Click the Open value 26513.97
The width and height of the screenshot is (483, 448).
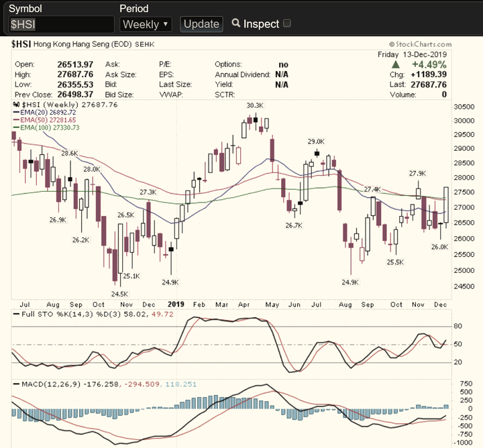pyautogui.click(x=75, y=64)
